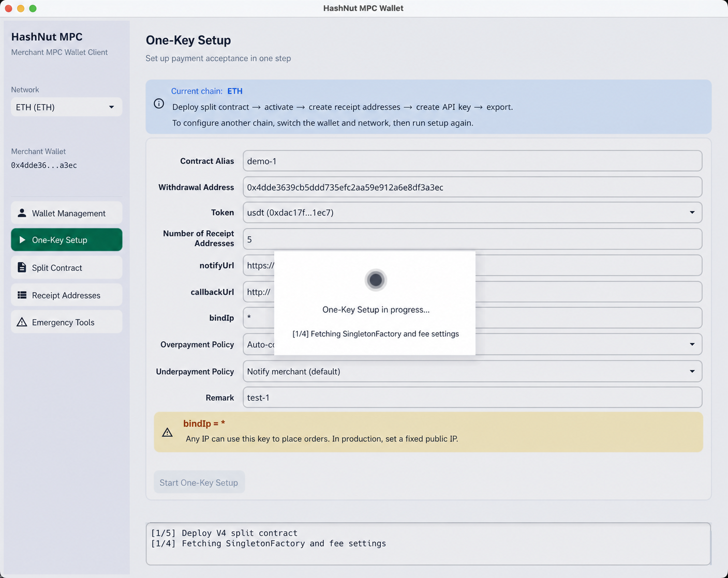728x578 pixels.
Task: Click the HashNut MPC sidebar title
Action: point(47,37)
